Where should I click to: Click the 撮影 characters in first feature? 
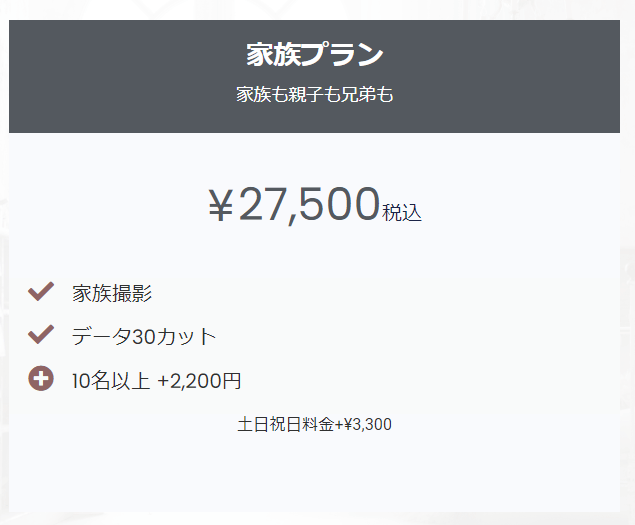click(x=132, y=293)
